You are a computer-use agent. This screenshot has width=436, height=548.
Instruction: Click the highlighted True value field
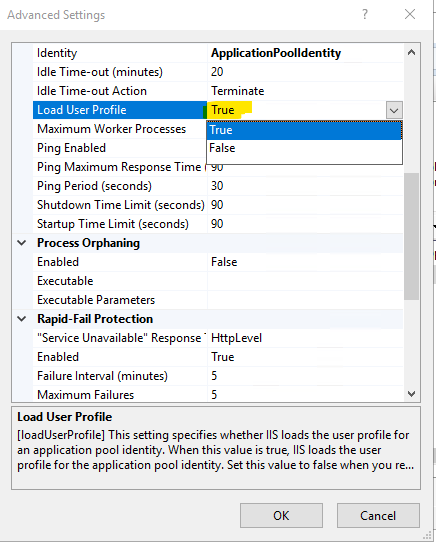point(297,110)
